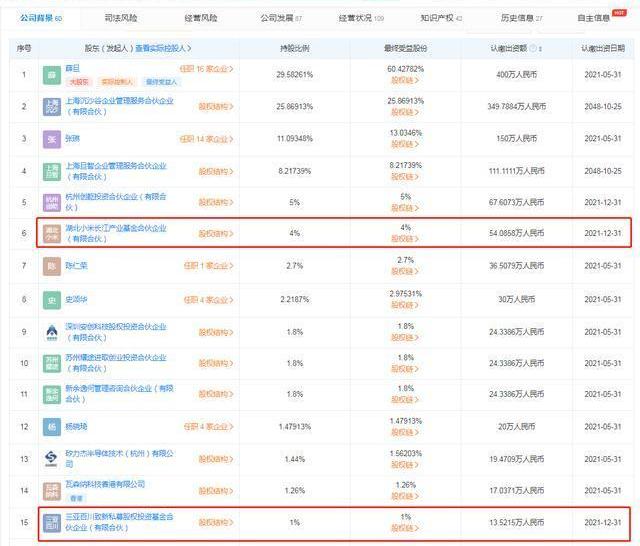Follow the 查看实际控股人 link in header
This screenshot has width=640, height=546.
163,48
